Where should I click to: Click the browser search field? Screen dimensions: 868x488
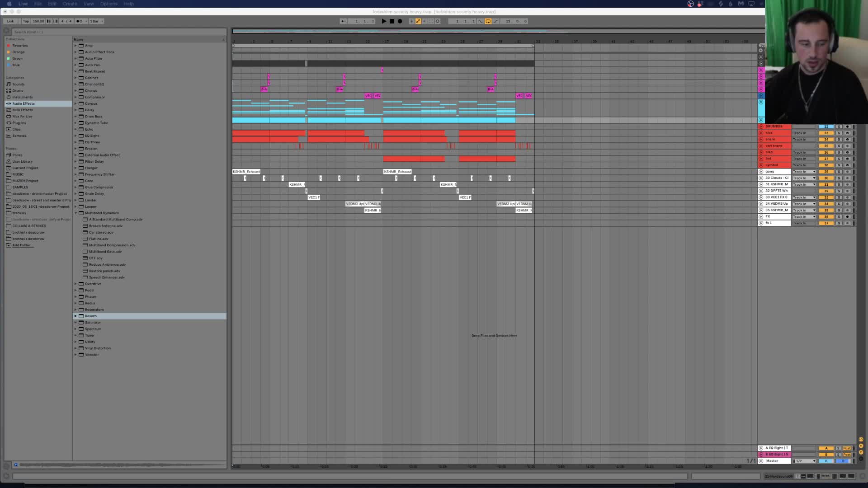pos(118,32)
